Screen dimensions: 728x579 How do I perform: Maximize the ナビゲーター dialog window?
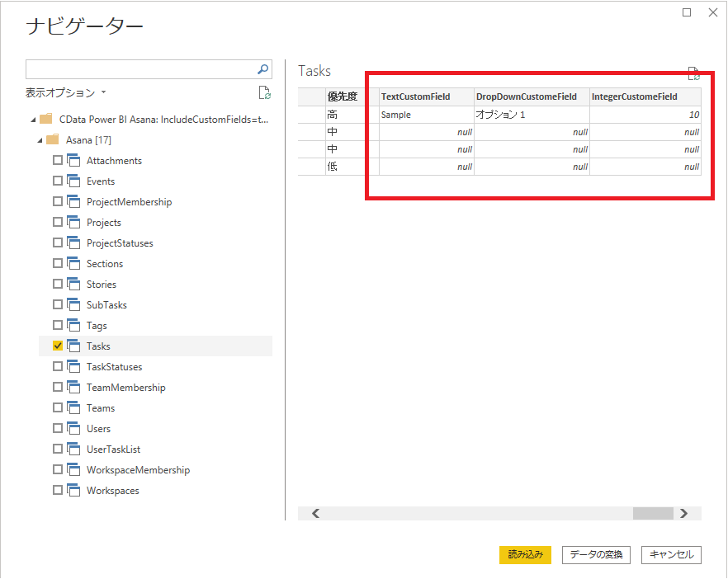(687, 12)
